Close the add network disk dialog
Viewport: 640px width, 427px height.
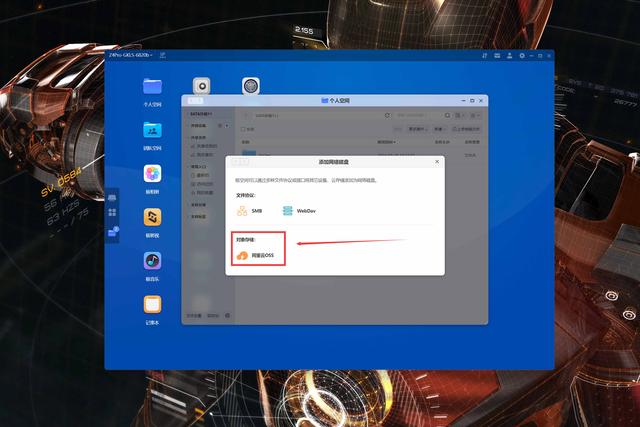point(437,162)
